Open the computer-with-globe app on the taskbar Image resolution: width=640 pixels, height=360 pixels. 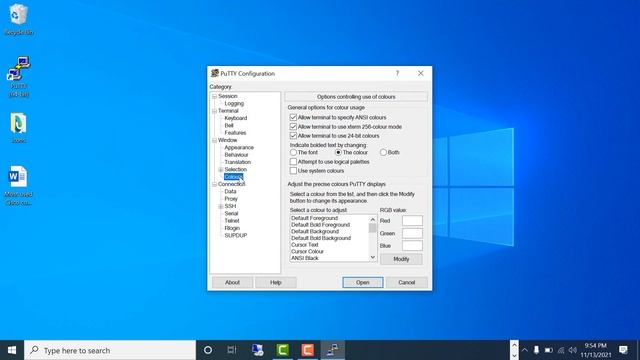257,350
